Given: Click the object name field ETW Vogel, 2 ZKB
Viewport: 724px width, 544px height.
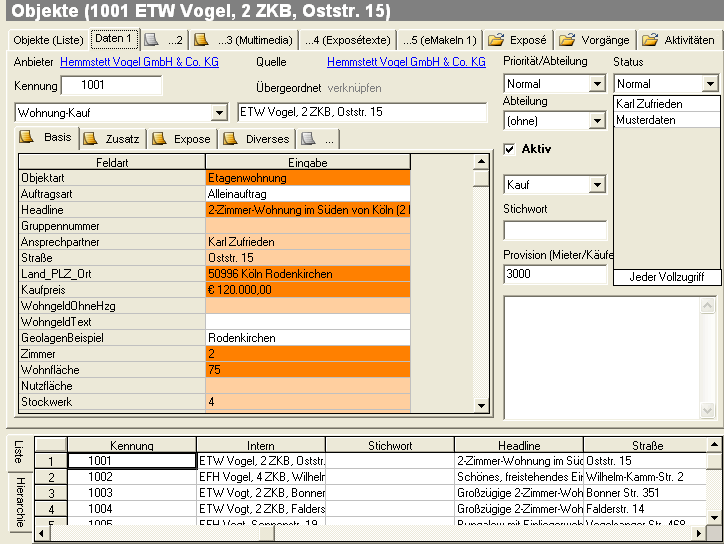Looking at the screenshot, I should 362,112.
